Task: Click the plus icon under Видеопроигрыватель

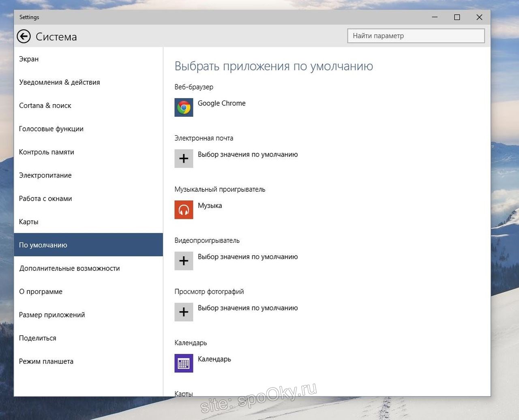Action: (184, 261)
